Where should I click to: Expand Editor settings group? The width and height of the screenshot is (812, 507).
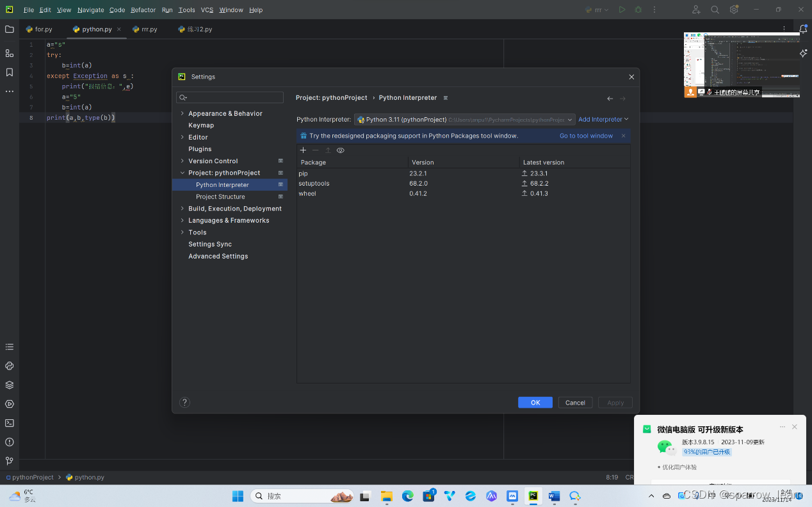182,137
